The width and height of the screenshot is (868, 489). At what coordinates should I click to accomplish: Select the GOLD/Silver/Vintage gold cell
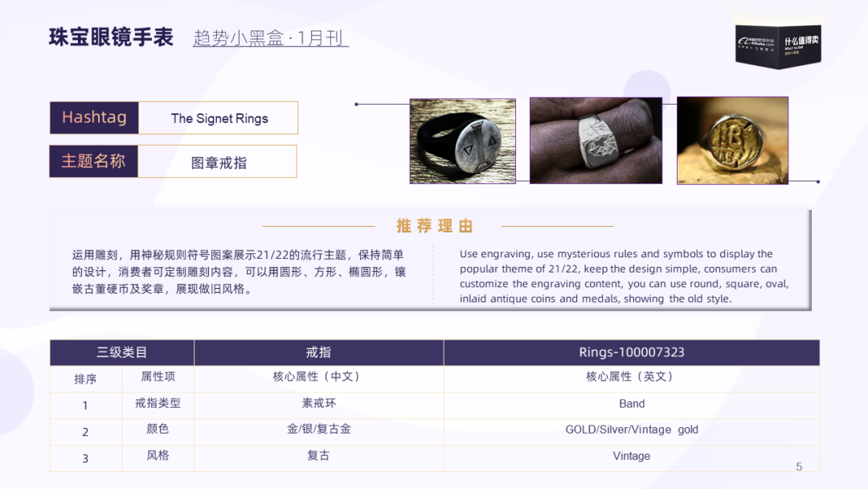(632, 429)
